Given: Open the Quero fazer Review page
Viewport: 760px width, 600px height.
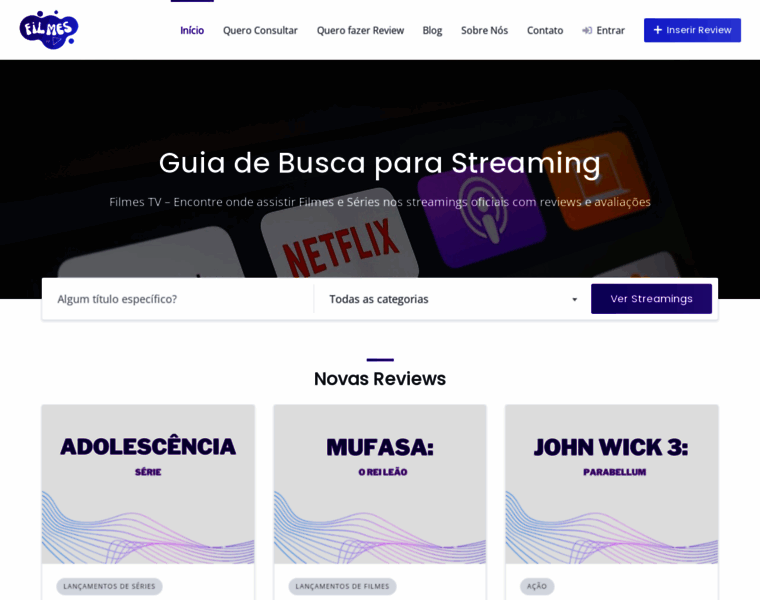Looking at the screenshot, I should click(360, 31).
